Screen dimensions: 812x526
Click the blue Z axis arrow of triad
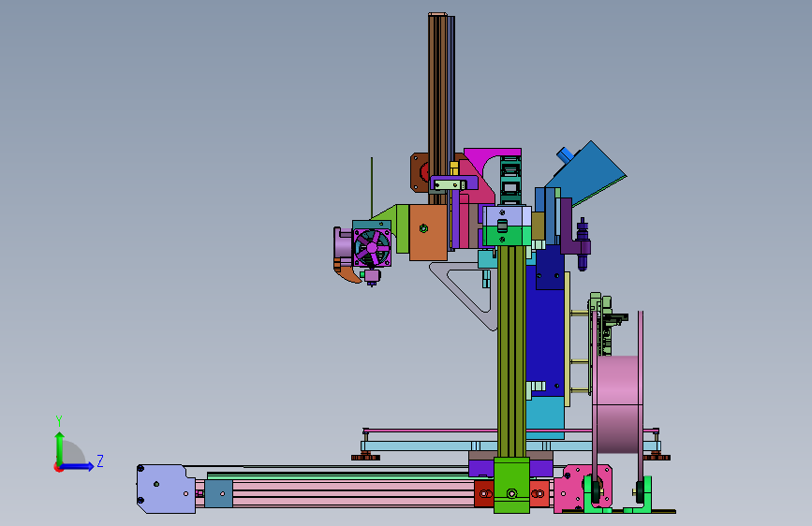click(78, 466)
